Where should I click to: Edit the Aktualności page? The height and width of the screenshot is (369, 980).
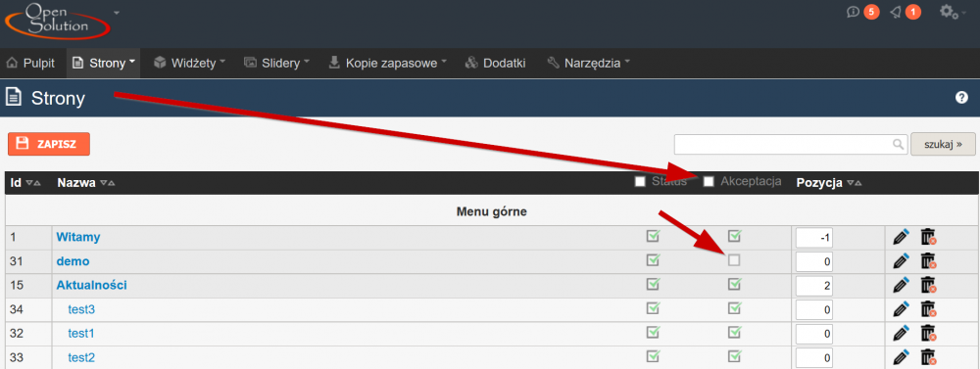coord(900,286)
